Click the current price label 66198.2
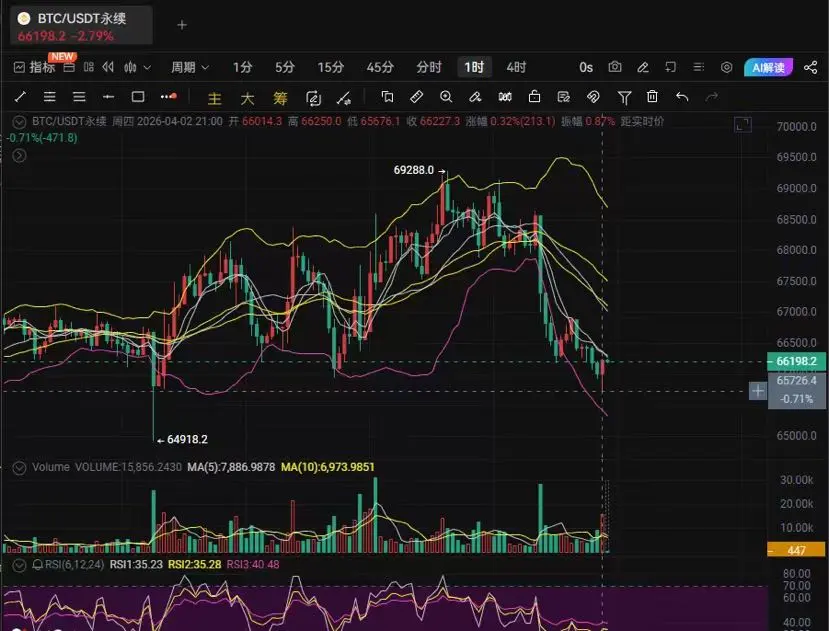Screen dimensions: 829x631 coord(796,361)
